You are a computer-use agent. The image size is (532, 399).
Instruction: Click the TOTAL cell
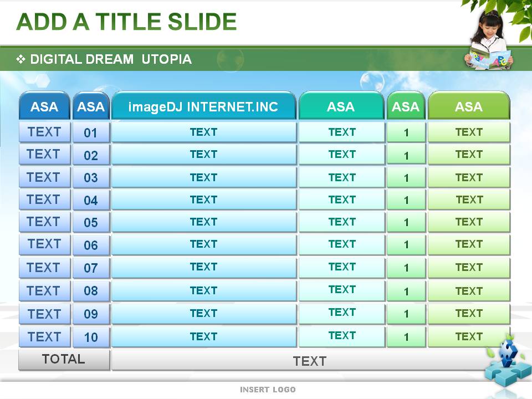[x=64, y=359]
